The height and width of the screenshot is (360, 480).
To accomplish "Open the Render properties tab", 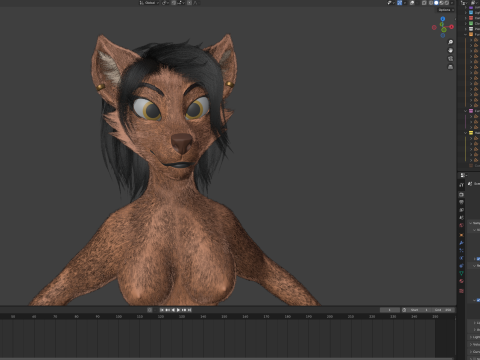I will (461, 195).
